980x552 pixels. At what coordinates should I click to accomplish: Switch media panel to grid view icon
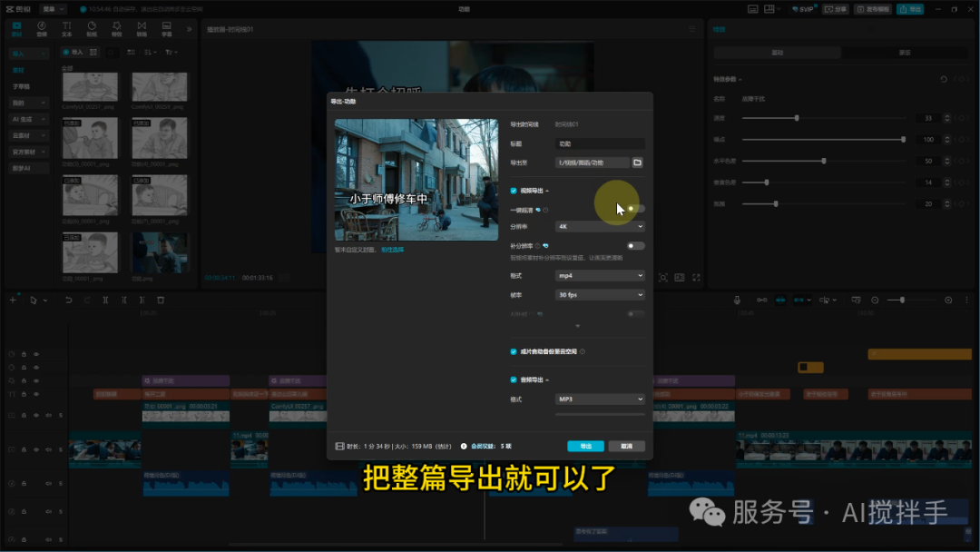click(132, 53)
